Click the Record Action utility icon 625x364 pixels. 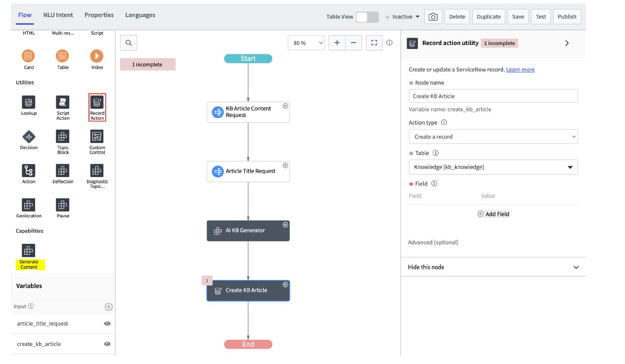(x=97, y=102)
